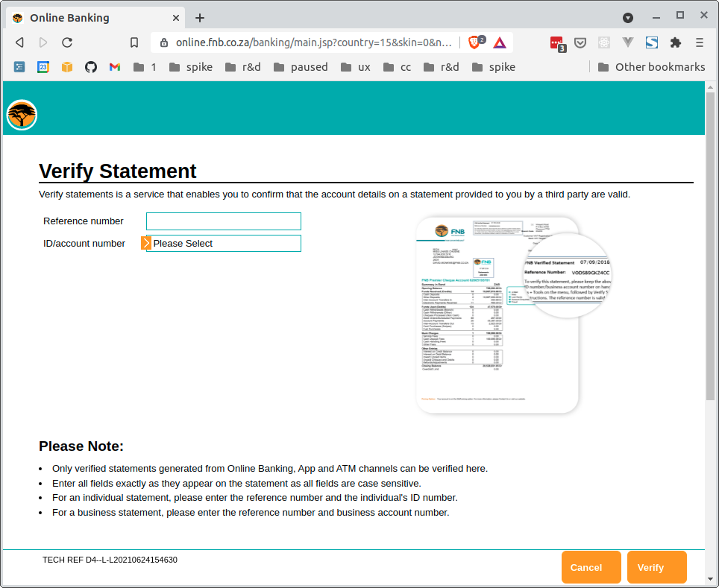Click the FNB tree logo
719x588 pixels.
22,115
